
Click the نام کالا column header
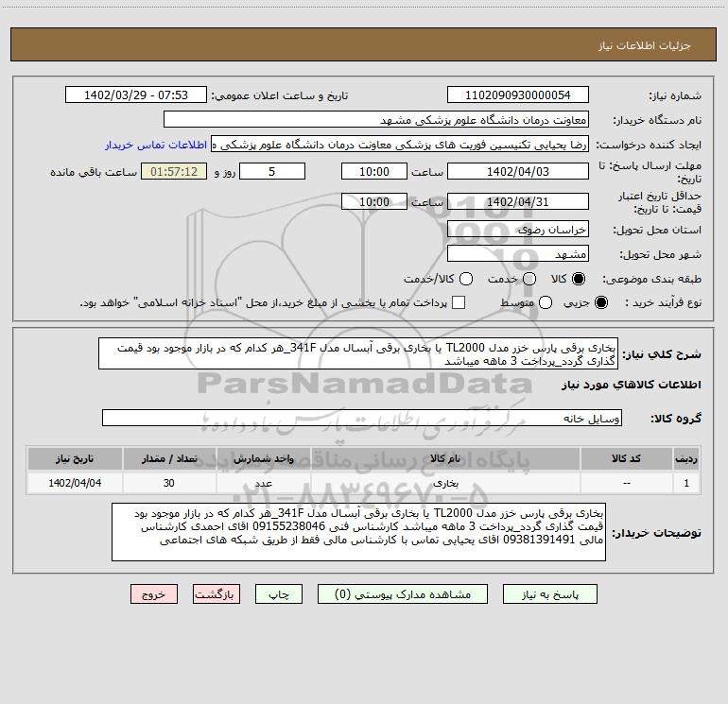point(445,459)
